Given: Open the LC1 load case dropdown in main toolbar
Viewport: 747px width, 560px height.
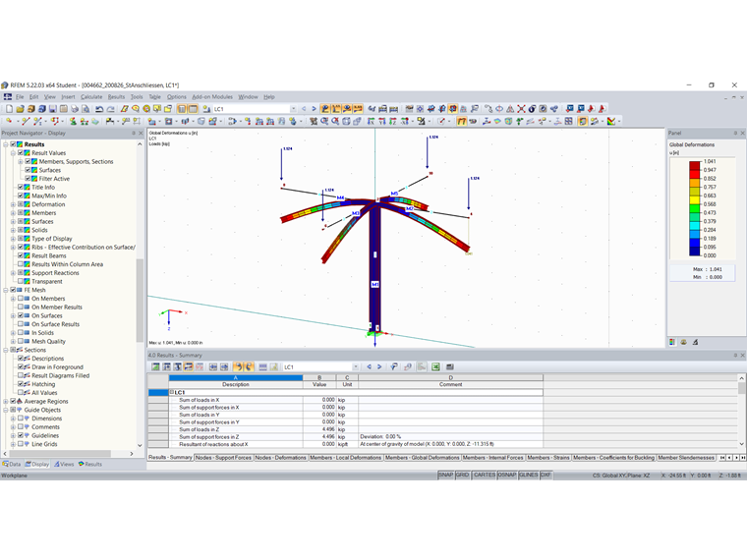Looking at the screenshot, I should coord(293,109).
